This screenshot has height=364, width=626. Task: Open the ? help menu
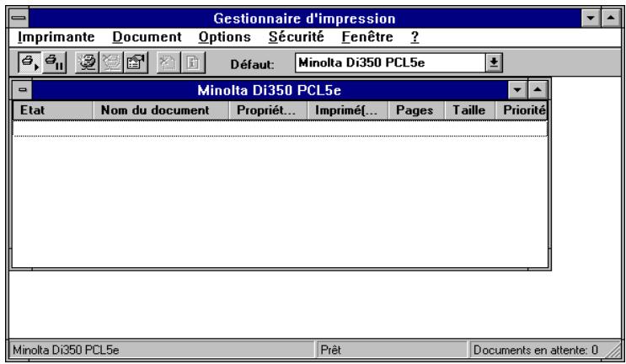point(415,37)
